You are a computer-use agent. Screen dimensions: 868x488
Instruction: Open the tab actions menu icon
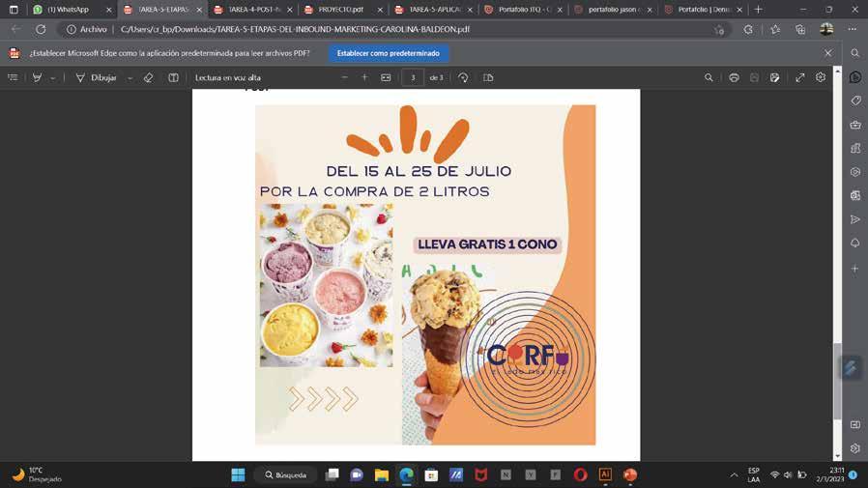click(x=14, y=10)
